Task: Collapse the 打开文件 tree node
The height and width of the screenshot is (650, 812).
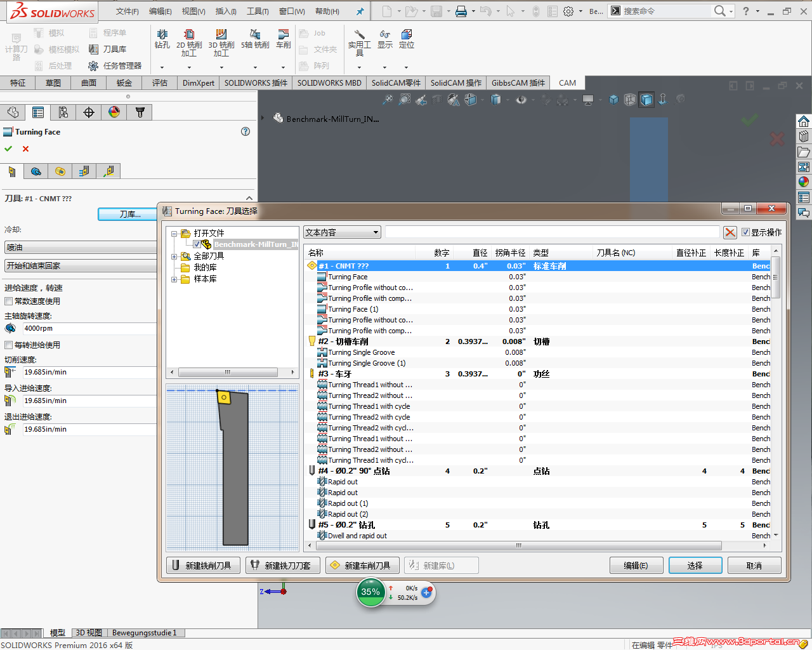Action: click(174, 234)
